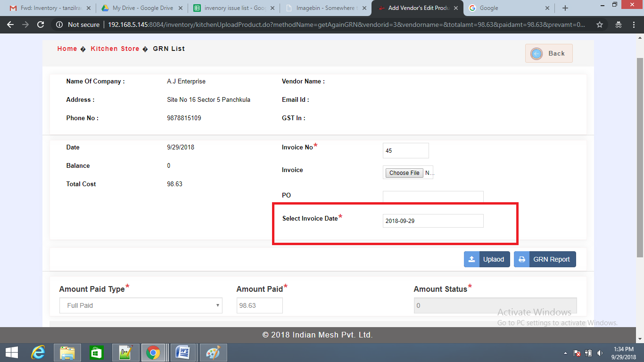Click the Select Invoice Date field
This screenshot has width=644, height=362.
pos(433,221)
